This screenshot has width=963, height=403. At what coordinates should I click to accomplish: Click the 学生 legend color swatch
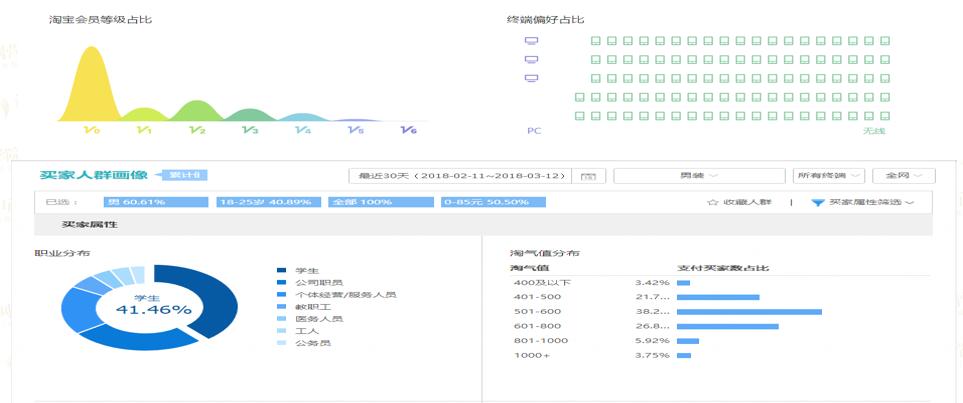281,270
